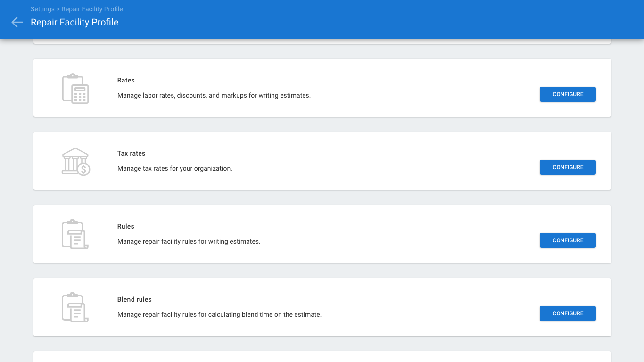The image size is (644, 362).
Task: Click the Blend rules card heading
Action: coord(134,299)
